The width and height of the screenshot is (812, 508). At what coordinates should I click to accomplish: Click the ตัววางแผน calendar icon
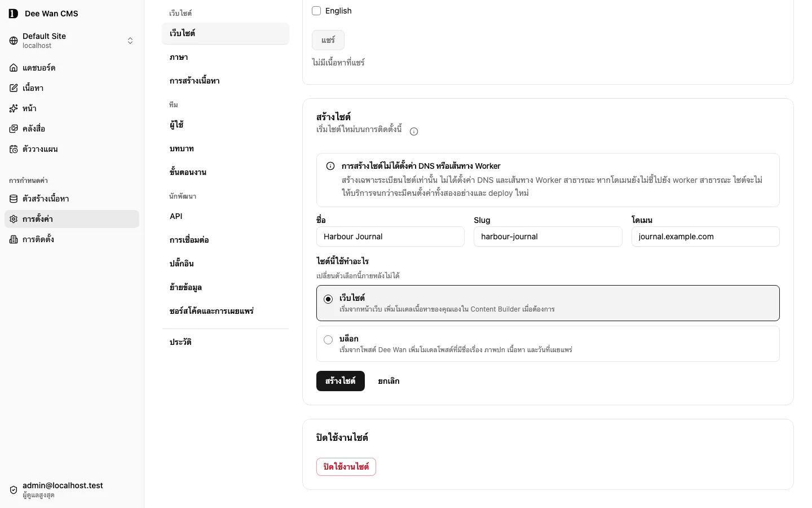tap(14, 149)
